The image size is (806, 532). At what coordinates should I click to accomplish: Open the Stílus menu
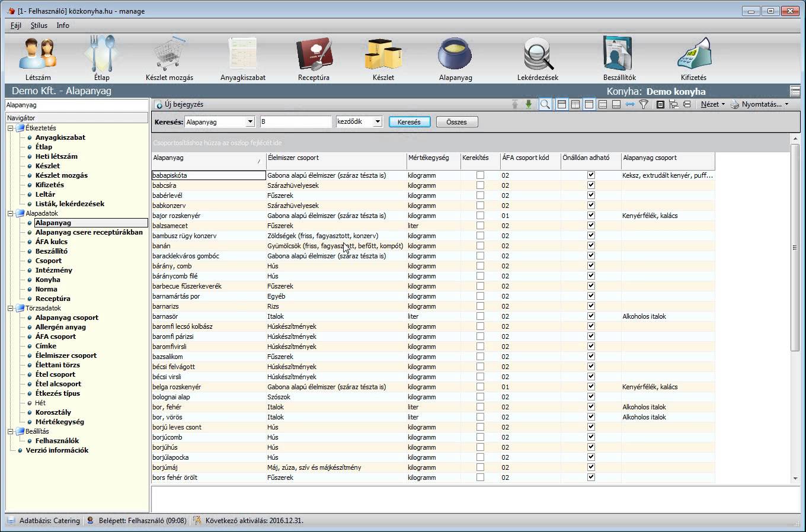click(x=39, y=25)
